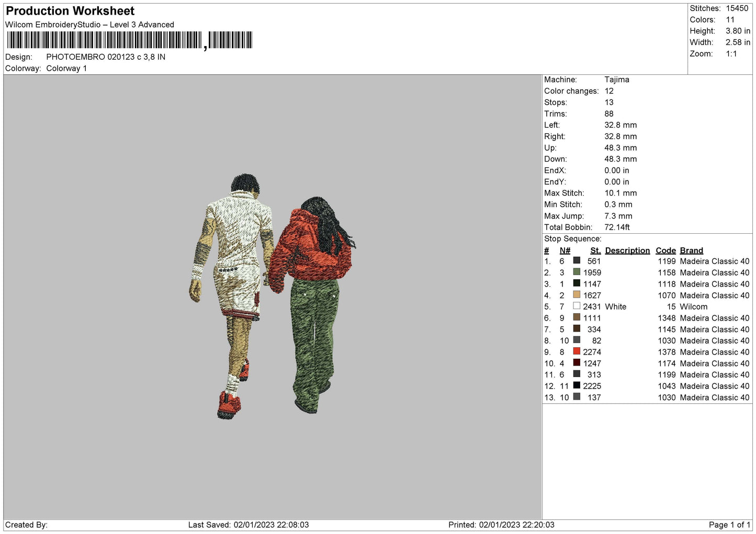Click the Max Jump value '7.3 mm'
This screenshot has width=756, height=534.
[618, 216]
